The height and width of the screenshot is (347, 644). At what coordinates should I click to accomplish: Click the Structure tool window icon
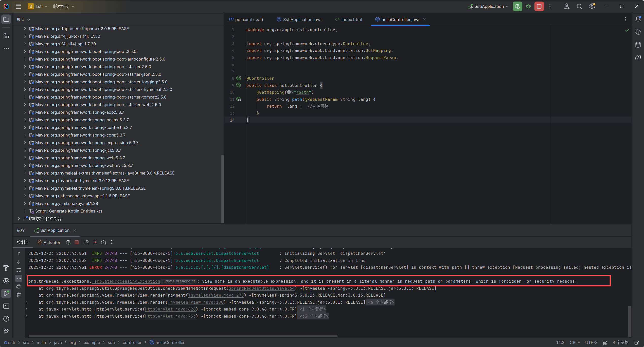click(6, 36)
